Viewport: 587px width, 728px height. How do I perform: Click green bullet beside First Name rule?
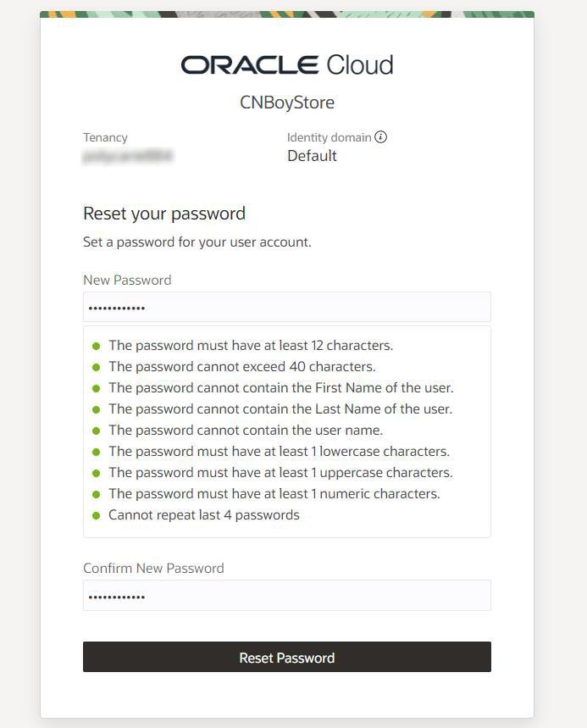click(x=96, y=388)
